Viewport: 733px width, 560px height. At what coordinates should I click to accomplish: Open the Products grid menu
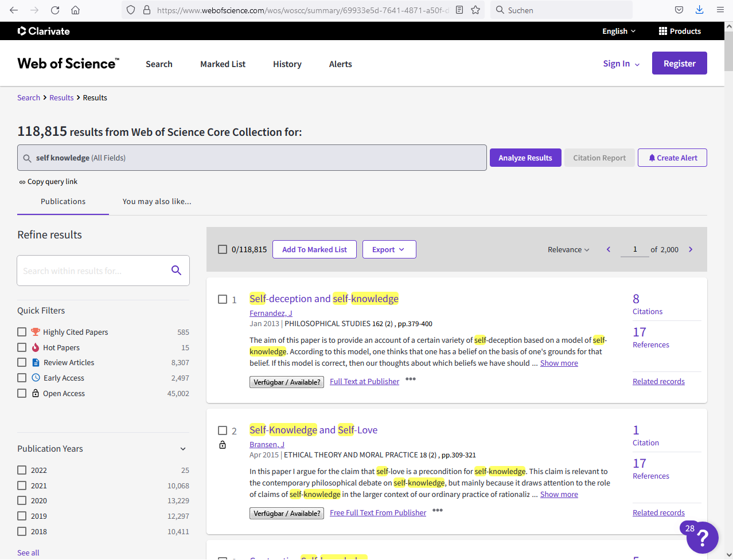(x=680, y=31)
